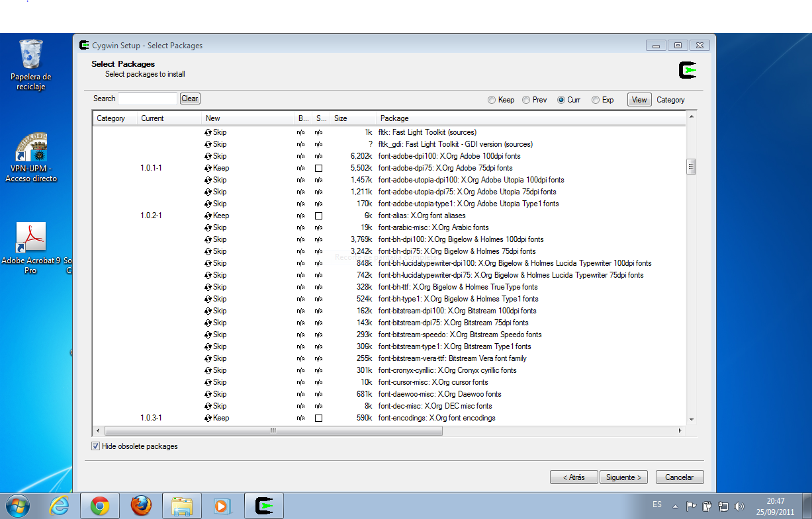Click the ES language indicator
The image size is (812, 519).
(x=657, y=504)
